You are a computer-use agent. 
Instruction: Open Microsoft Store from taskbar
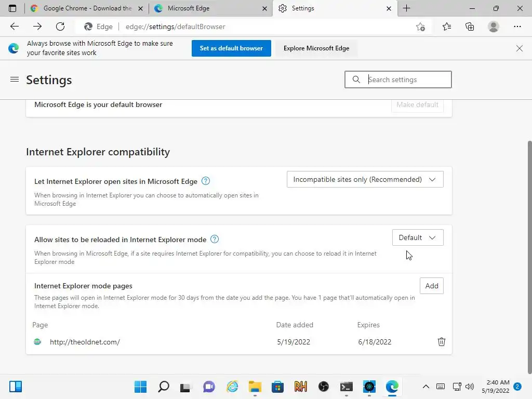point(277,387)
